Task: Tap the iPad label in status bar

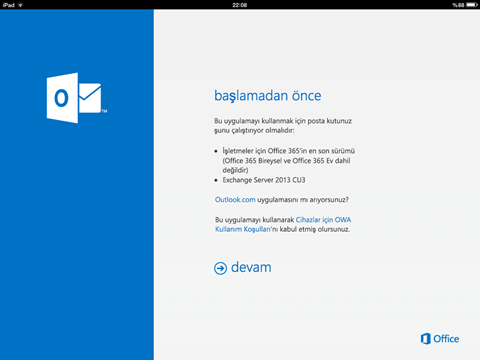Action: (x=9, y=5)
